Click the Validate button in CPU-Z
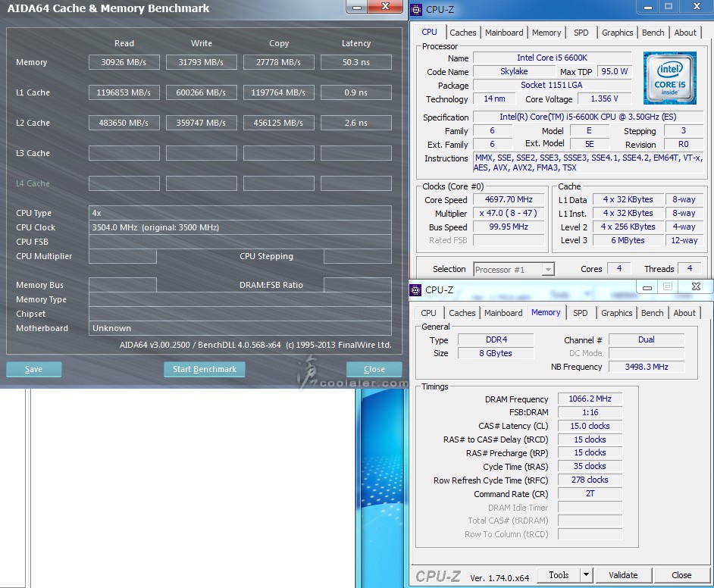Screen dimensions: 714x588 click(623, 575)
